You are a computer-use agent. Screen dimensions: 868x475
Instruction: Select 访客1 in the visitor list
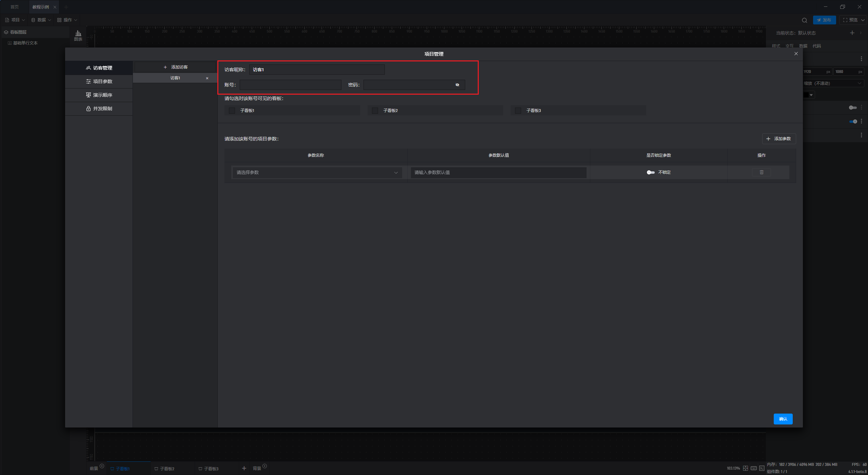point(175,78)
